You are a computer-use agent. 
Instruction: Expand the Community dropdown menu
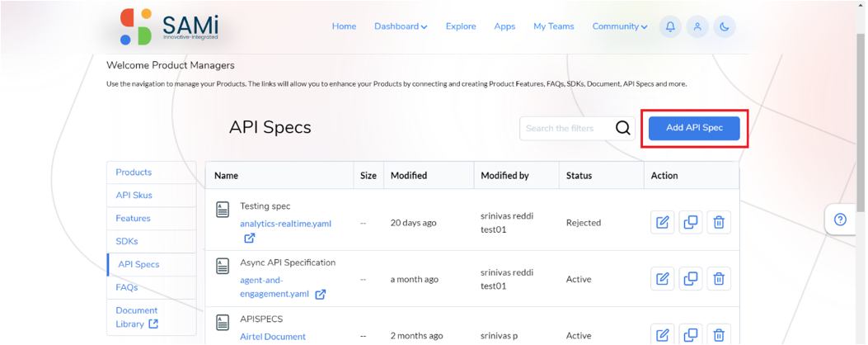pyautogui.click(x=620, y=26)
